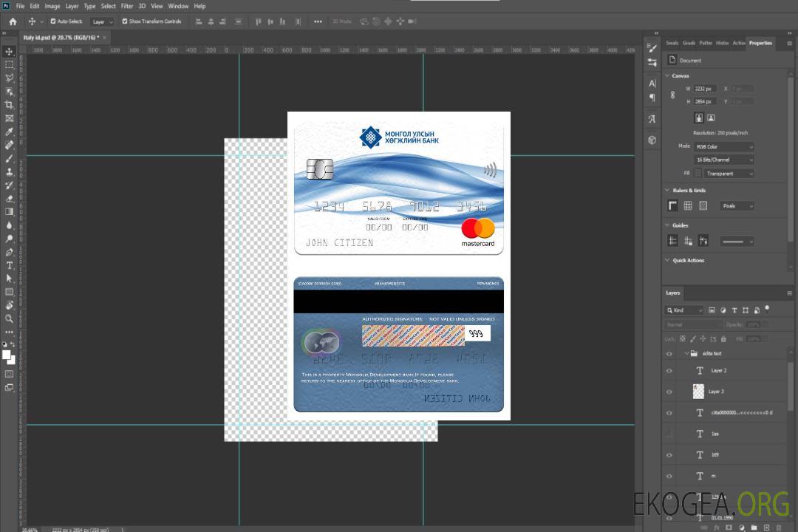Select the Clone Stamp tool

9,171
